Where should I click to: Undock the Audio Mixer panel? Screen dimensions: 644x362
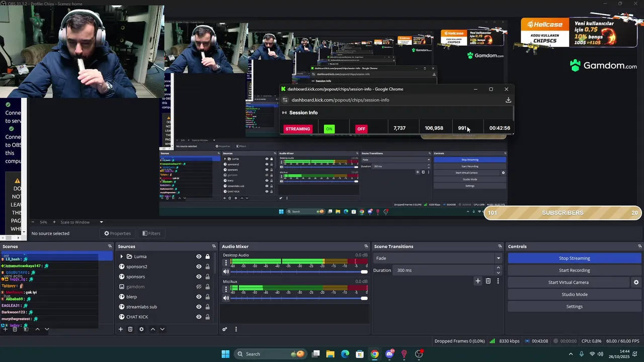[366, 246]
